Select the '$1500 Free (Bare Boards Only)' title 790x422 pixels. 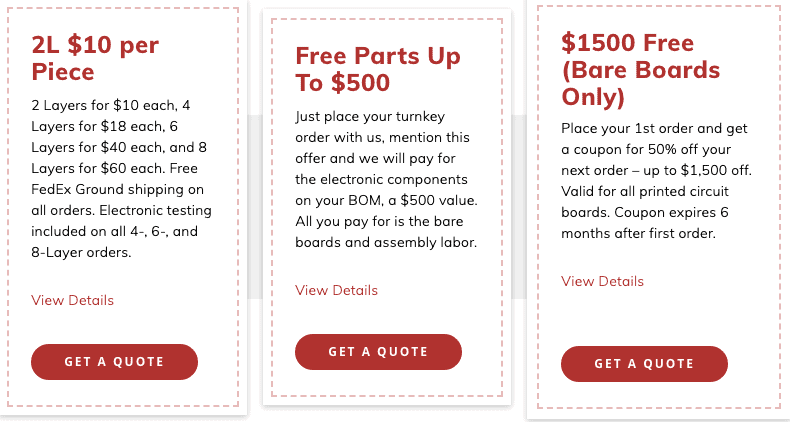tap(641, 69)
